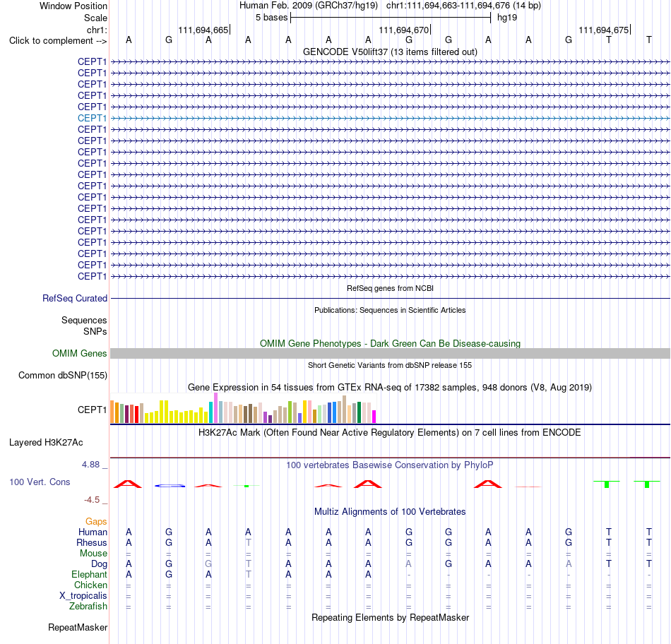Open the OMIM Gene Phenotypes track title
The height and width of the screenshot is (644, 671).
point(390,344)
